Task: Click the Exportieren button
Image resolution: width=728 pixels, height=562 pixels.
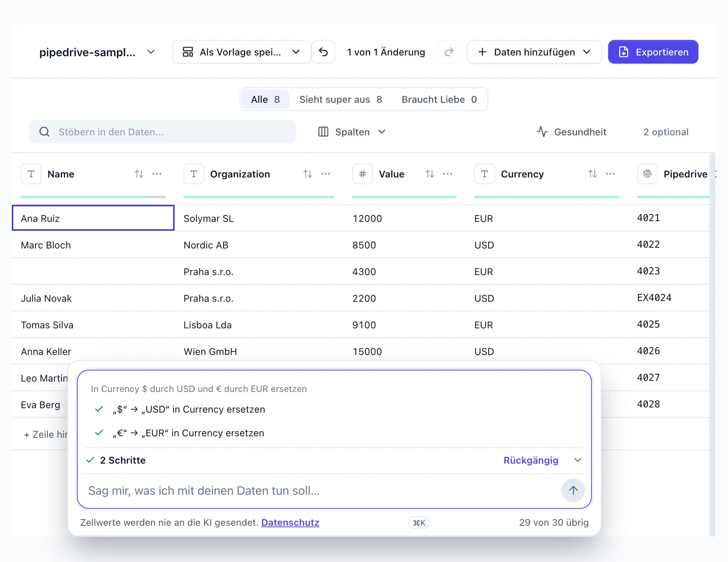Action: (x=653, y=52)
